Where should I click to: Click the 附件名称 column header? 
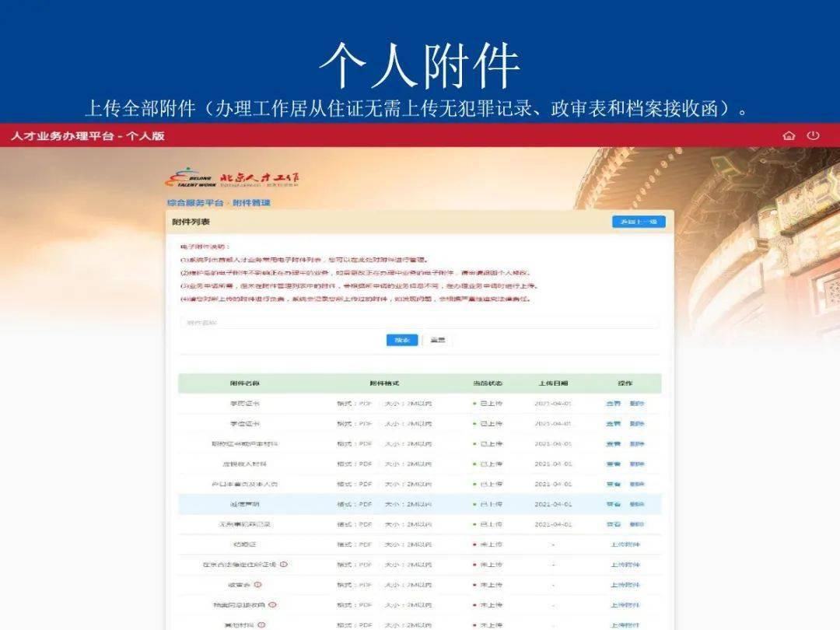(245, 383)
